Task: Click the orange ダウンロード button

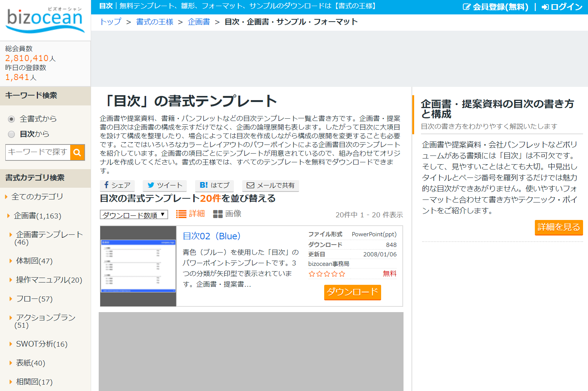Action: coord(352,292)
